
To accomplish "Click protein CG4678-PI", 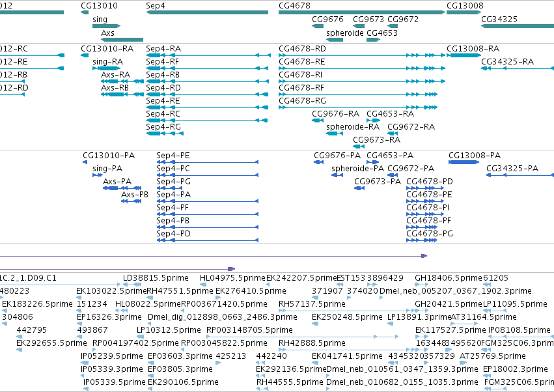I will 425,214.
